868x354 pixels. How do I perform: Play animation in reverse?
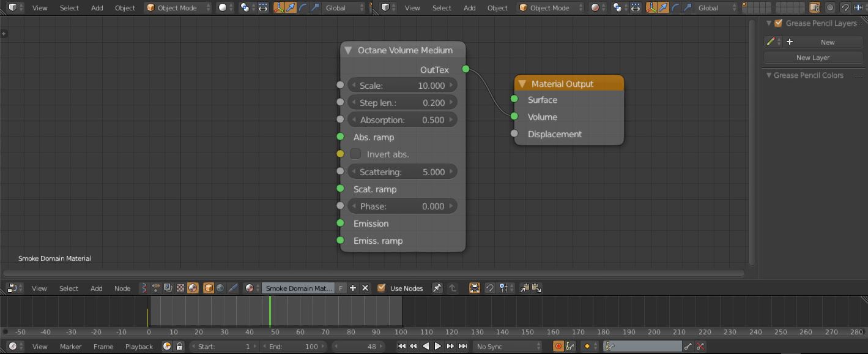coord(426,346)
